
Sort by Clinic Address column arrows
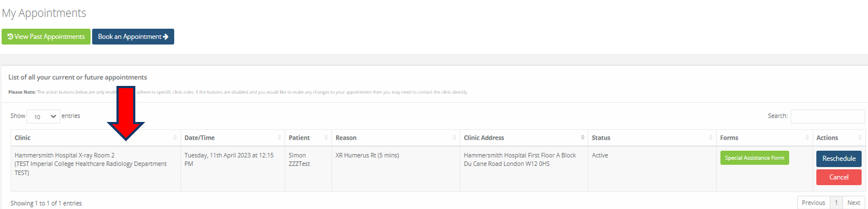coord(583,137)
